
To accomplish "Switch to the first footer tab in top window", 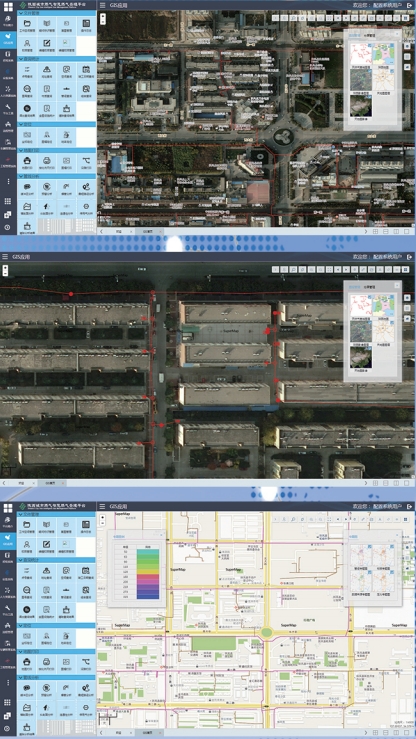I will point(121,232).
